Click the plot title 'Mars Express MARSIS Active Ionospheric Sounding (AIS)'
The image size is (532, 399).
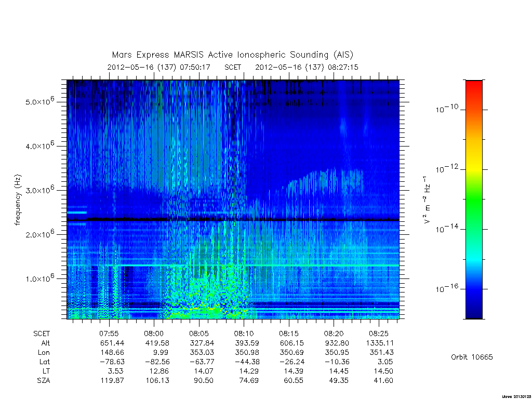click(x=233, y=55)
